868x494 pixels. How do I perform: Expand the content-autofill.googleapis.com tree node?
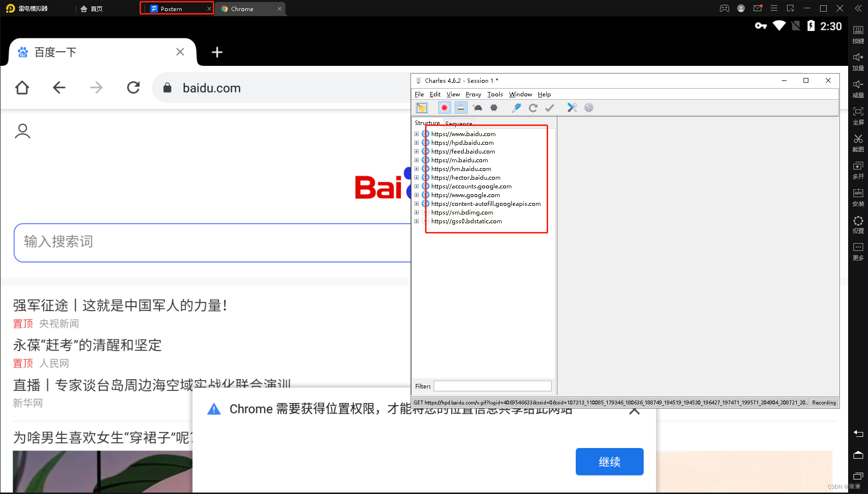pyautogui.click(x=416, y=204)
